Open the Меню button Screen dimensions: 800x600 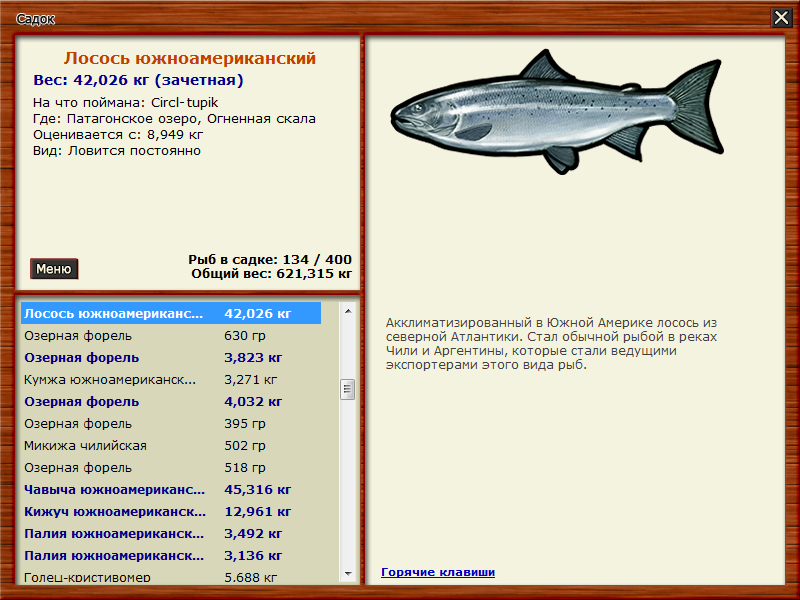54,269
